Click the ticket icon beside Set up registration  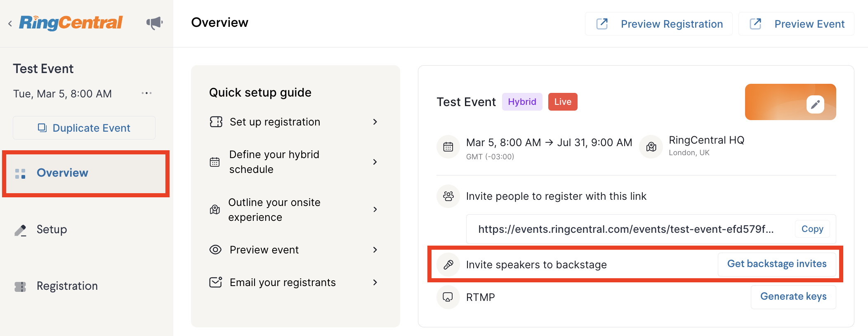pos(216,122)
